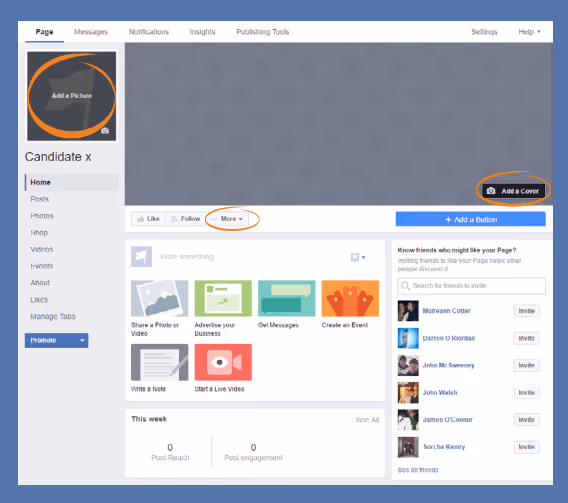Click Advertise your Business icon
The image size is (568, 503).
[x=223, y=298]
